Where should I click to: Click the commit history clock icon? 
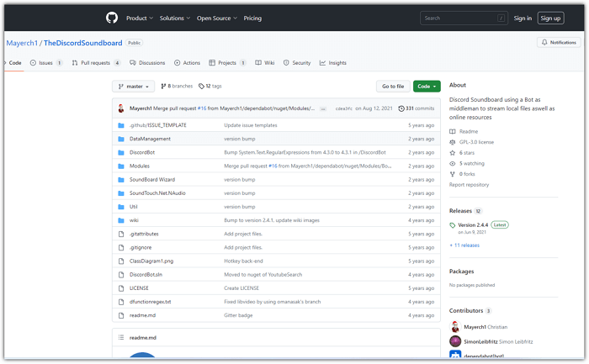401,108
